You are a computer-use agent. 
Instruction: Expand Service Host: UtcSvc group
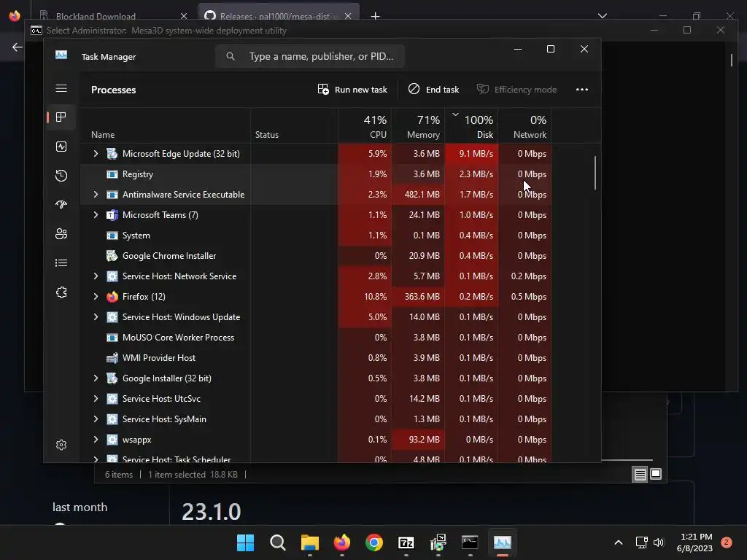[96, 399]
